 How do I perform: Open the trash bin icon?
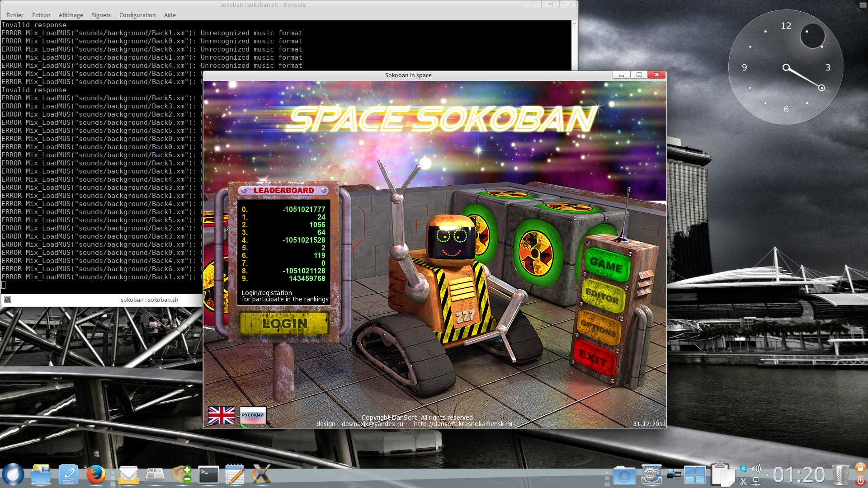click(x=840, y=475)
